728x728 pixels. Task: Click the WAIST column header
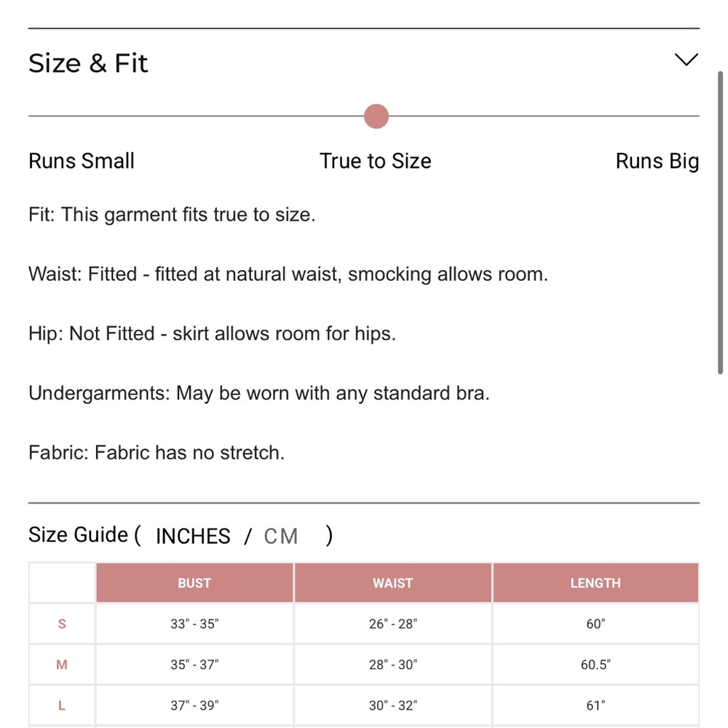393,582
